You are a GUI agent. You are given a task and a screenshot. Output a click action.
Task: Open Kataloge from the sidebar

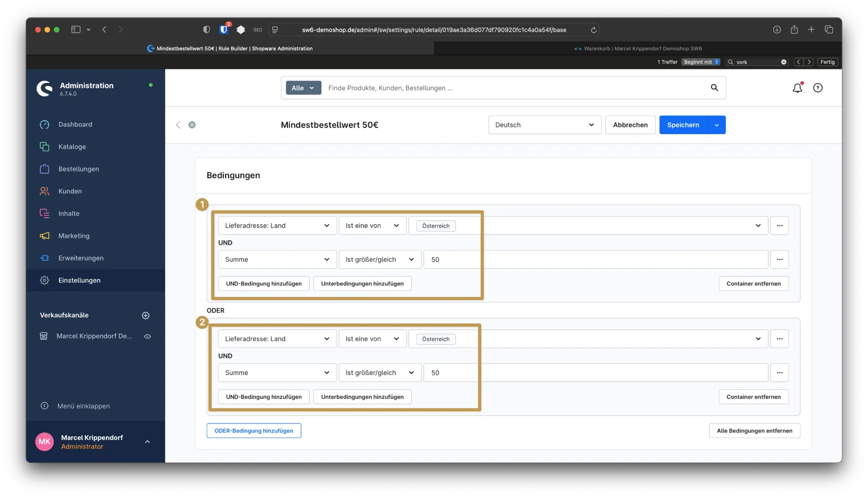click(x=72, y=146)
